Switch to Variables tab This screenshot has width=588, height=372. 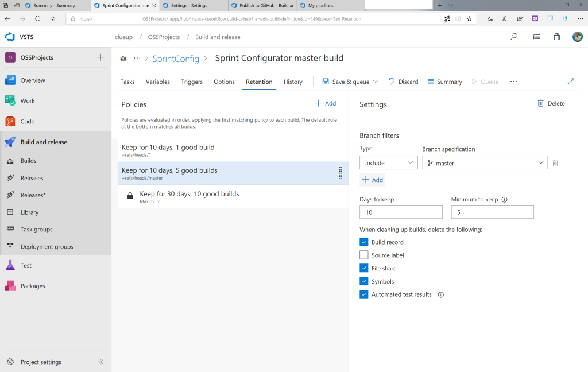tap(158, 82)
